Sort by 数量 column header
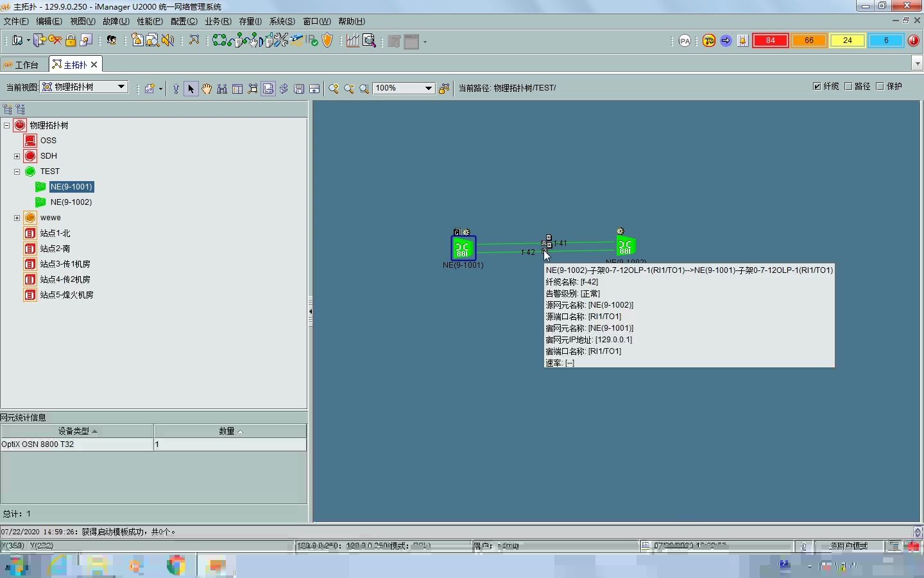This screenshot has height=578, width=924. (x=230, y=431)
